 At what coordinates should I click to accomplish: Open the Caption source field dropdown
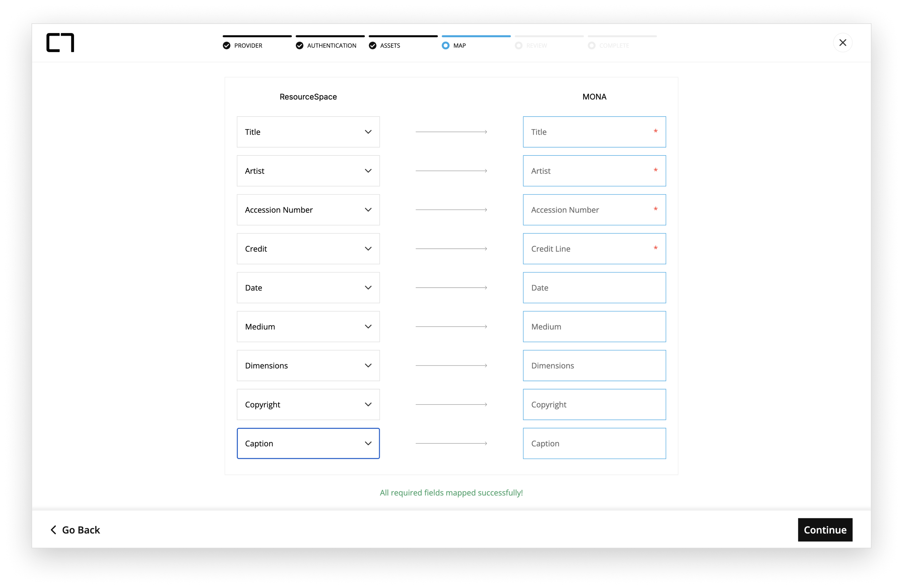click(x=308, y=443)
